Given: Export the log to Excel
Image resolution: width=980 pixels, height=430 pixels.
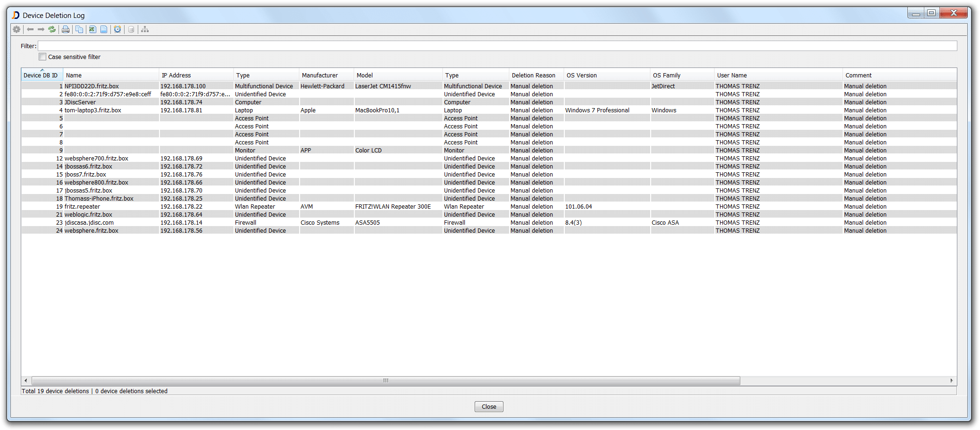Looking at the screenshot, I should pos(92,29).
